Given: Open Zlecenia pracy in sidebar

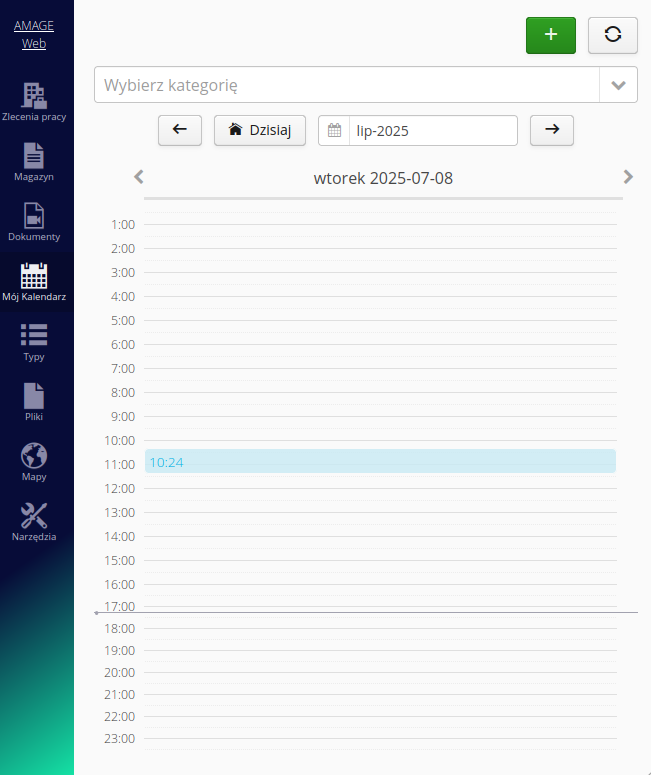Looking at the screenshot, I should (34, 102).
